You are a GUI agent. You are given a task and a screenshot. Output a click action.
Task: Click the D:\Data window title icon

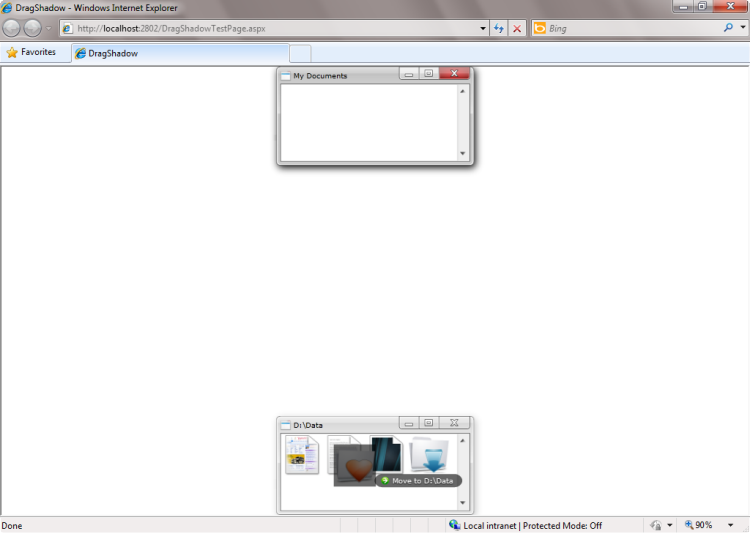tap(286, 425)
